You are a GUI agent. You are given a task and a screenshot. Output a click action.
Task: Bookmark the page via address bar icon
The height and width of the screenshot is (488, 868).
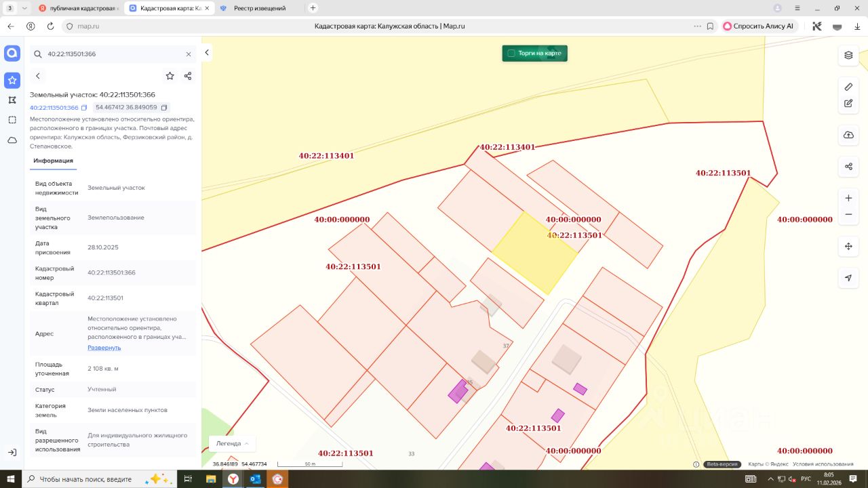coord(710,26)
